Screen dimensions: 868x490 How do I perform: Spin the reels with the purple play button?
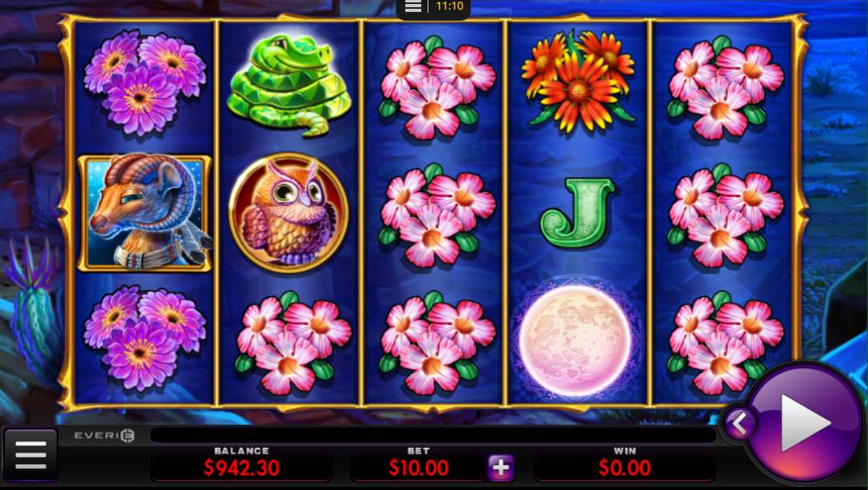[x=805, y=424]
